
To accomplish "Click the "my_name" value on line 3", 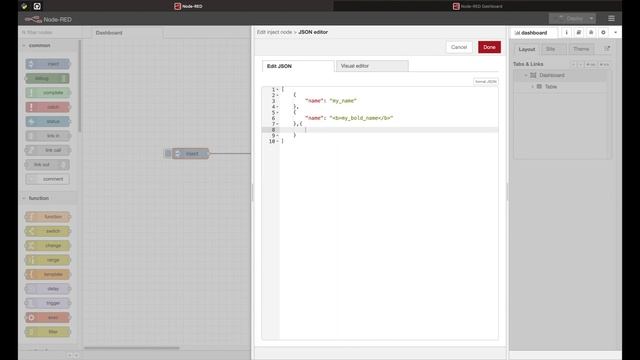I will pos(343,101).
